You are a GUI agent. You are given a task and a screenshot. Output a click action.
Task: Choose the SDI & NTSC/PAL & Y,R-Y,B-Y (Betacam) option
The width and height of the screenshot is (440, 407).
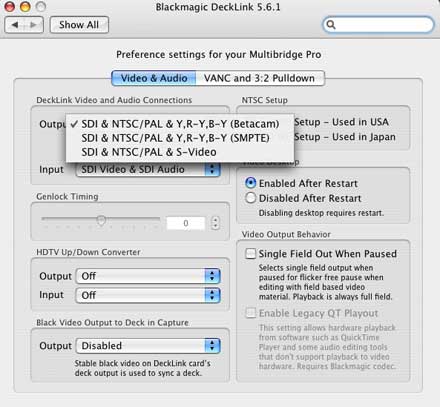pos(180,124)
